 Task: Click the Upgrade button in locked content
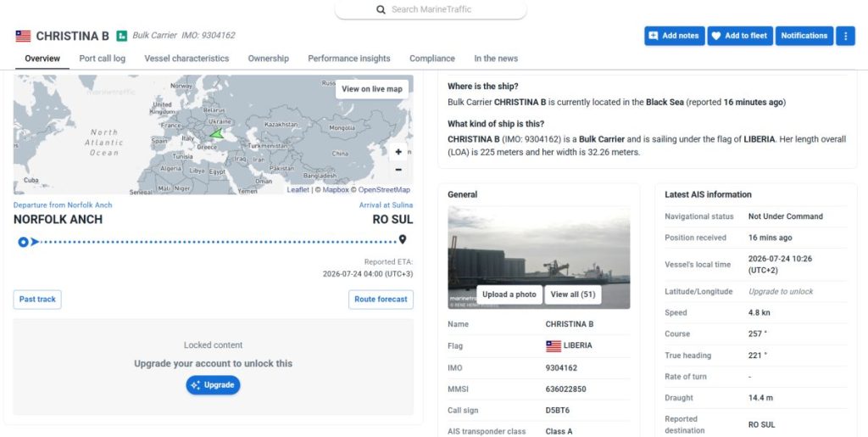(x=213, y=385)
